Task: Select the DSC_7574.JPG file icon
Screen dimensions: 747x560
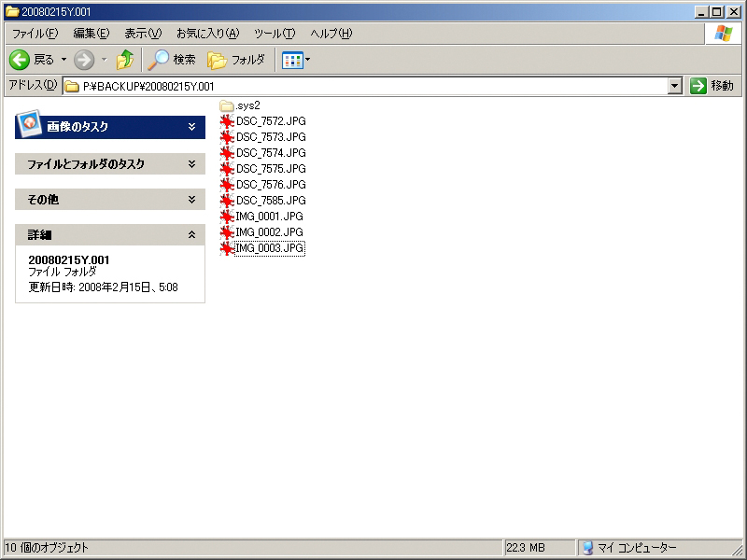Action: tap(227, 153)
